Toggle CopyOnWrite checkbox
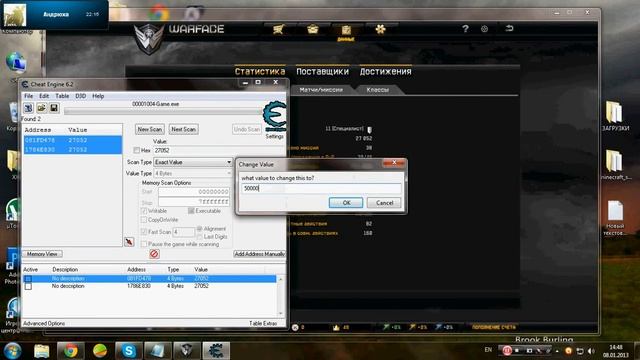The width and height of the screenshot is (640, 360). click(144, 220)
